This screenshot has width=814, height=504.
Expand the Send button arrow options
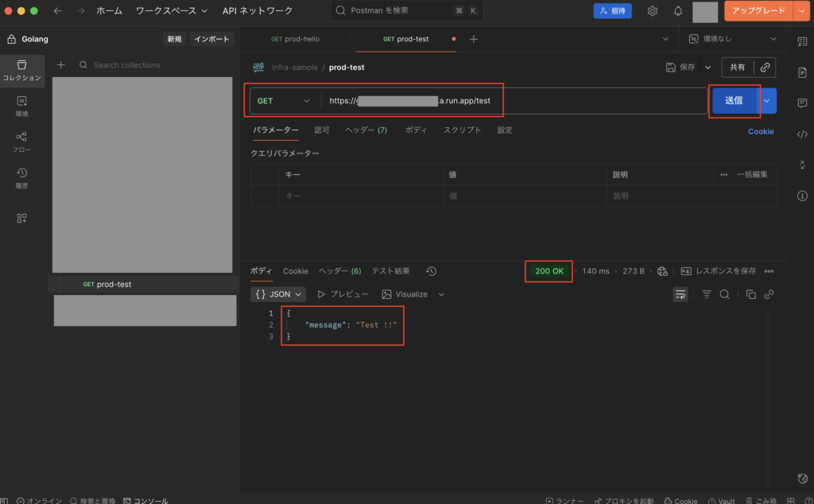767,101
